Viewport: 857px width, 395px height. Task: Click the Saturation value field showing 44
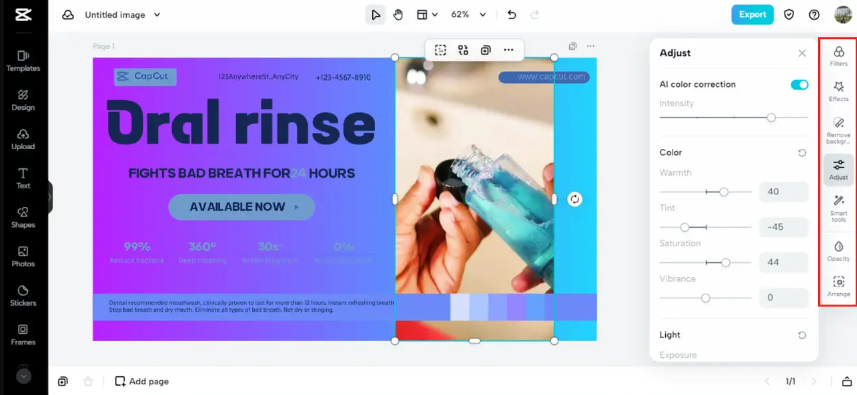[x=784, y=262]
